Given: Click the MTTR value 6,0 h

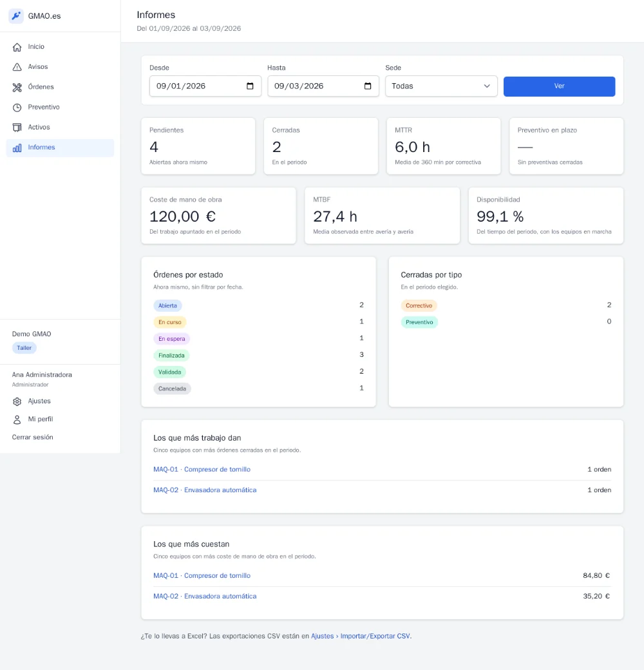Looking at the screenshot, I should coord(413,147).
